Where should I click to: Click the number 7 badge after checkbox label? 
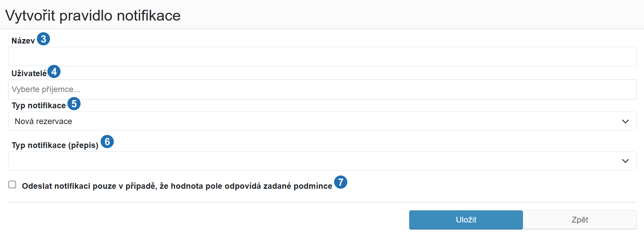pos(341,182)
